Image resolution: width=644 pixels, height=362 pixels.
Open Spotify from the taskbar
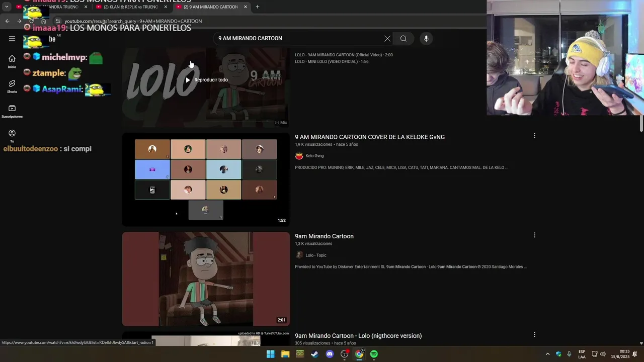[374, 354]
